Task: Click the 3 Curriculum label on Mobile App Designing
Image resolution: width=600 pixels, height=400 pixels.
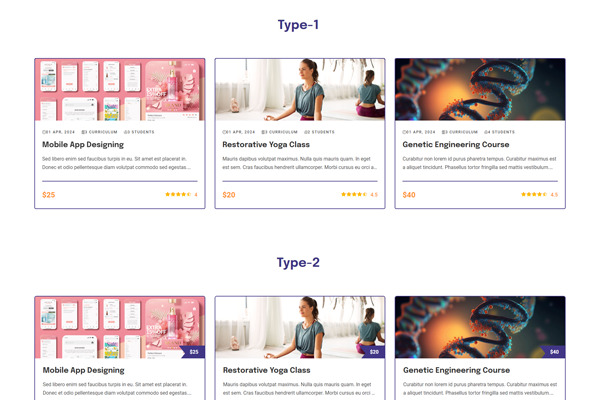Action: [x=99, y=132]
